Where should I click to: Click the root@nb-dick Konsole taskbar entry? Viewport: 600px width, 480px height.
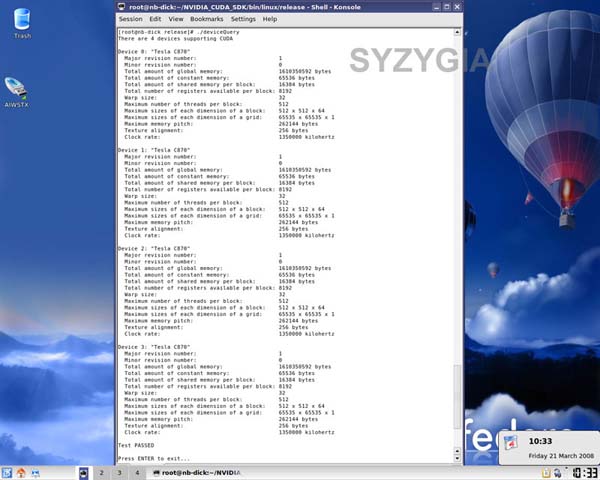pyautogui.click(x=195, y=472)
